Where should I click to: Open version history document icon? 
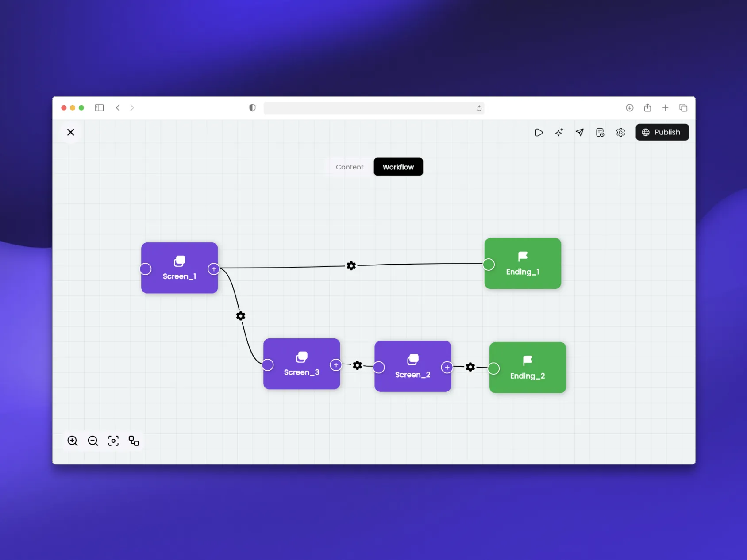(600, 132)
